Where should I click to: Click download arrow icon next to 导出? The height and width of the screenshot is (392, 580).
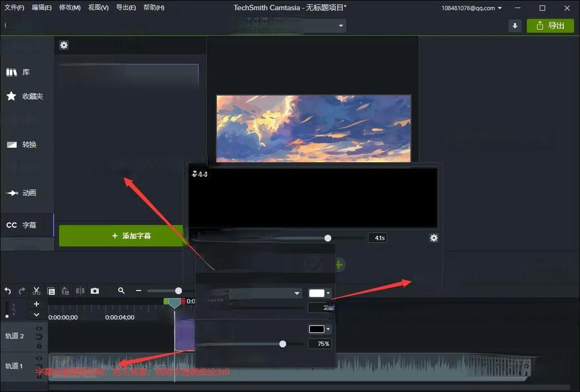515,26
